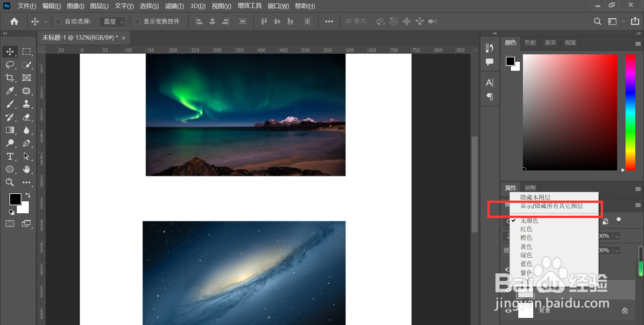Open the Search magnifier icon top right

click(x=597, y=21)
